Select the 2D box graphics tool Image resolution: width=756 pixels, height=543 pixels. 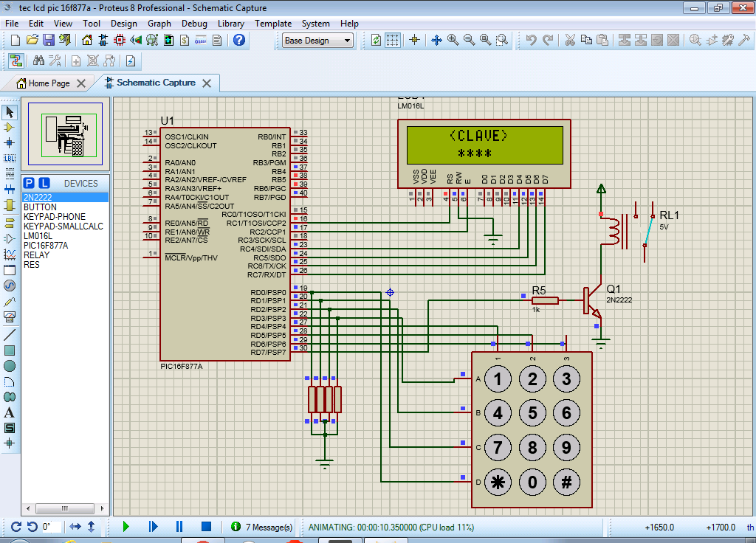point(9,350)
